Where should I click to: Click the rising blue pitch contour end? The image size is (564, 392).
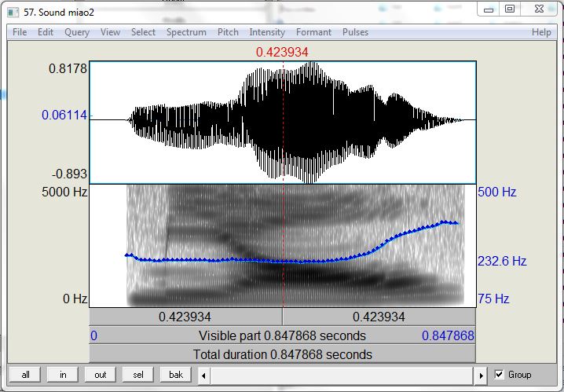point(456,223)
